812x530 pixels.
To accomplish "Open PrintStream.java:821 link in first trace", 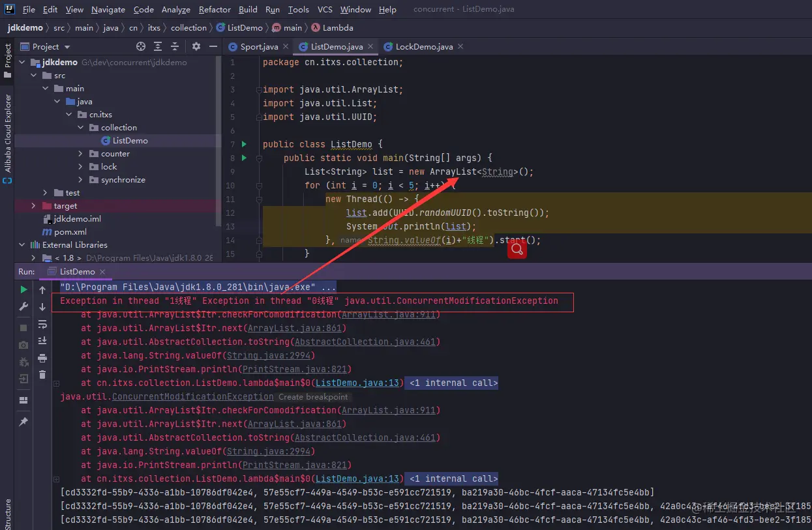I will [293, 370].
